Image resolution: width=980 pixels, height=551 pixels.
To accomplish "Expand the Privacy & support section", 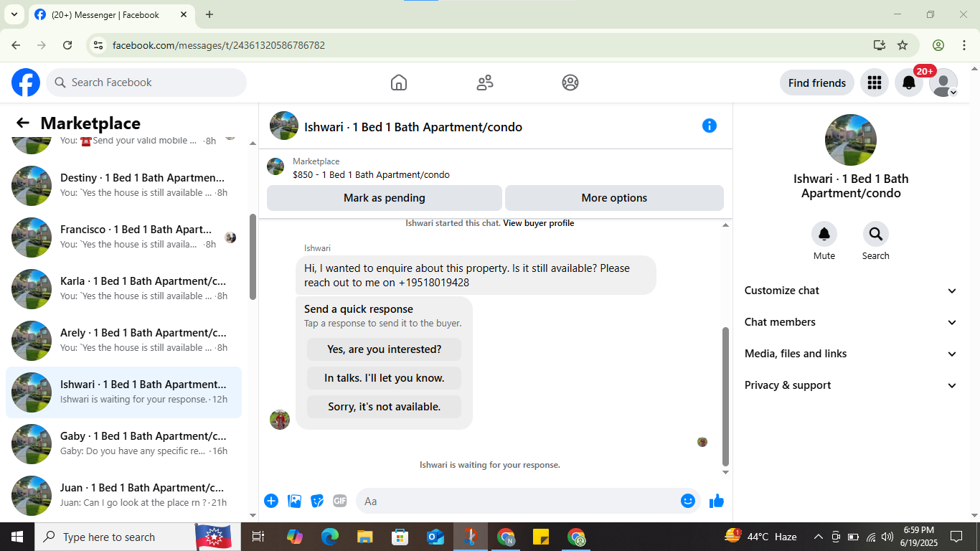I will [851, 385].
